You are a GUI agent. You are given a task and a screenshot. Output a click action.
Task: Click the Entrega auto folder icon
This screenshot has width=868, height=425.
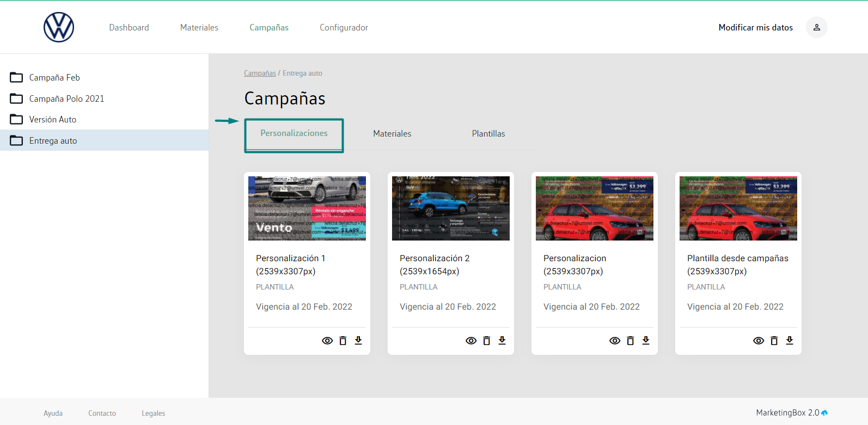[x=16, y=140]
